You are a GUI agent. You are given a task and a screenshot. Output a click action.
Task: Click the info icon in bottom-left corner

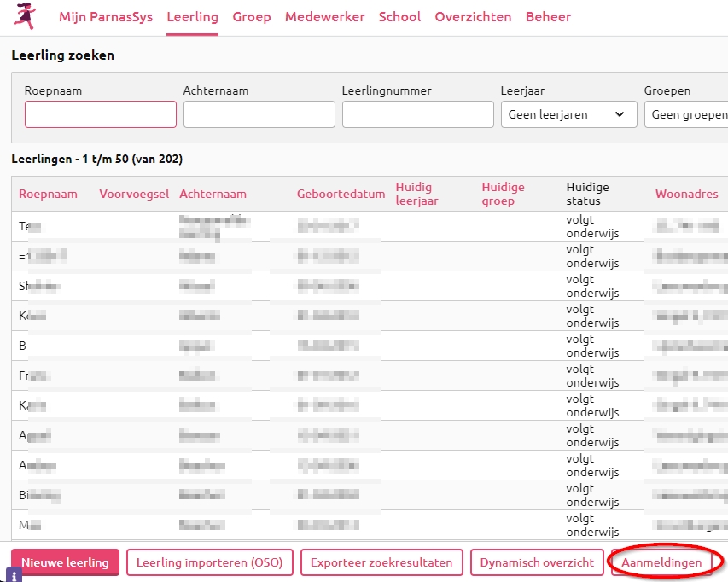tap(15, 574)
